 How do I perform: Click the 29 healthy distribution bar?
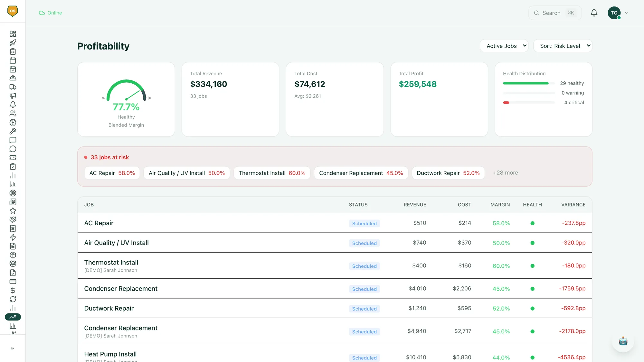(x=529, y=83)
